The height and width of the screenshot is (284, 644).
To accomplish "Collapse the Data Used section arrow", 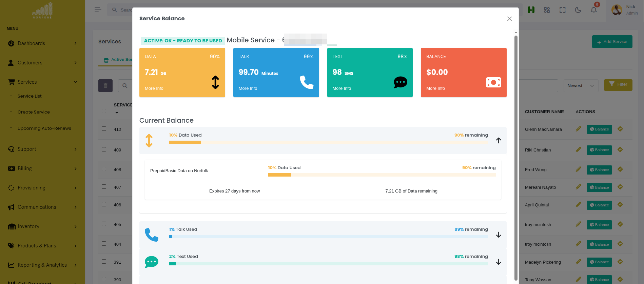I will click(498, 141).
